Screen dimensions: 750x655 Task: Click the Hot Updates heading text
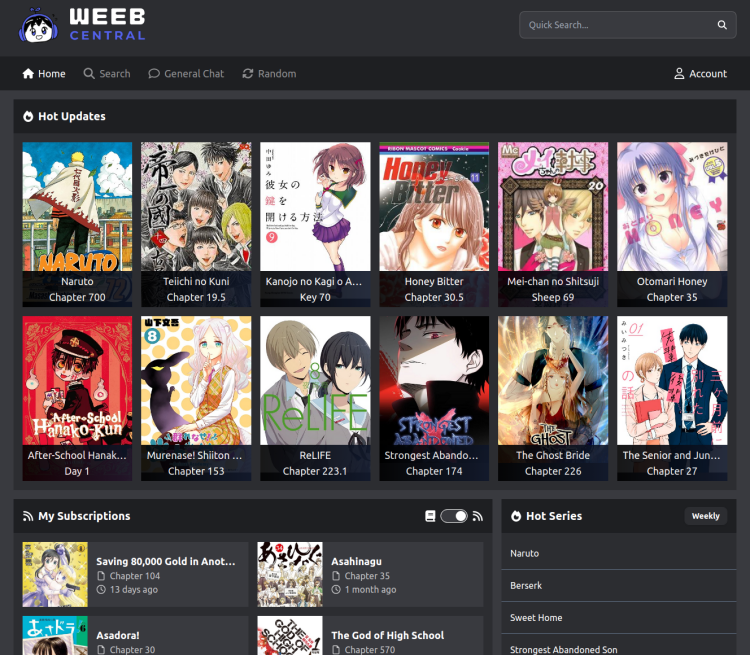(72, 116)
